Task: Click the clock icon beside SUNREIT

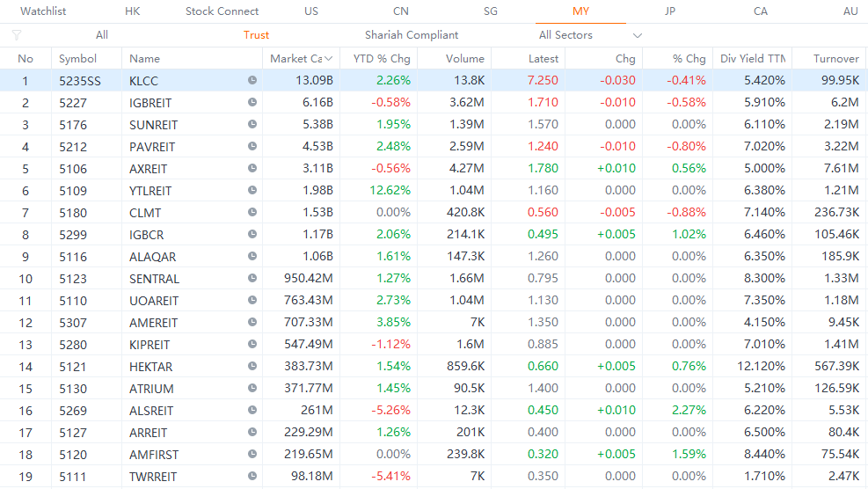Action: pyautogui.click(x=252, y=125)
